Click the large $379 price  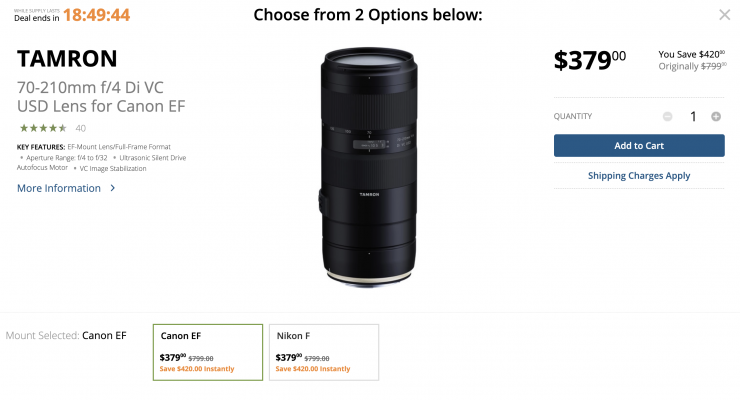[x=590, y=60]
